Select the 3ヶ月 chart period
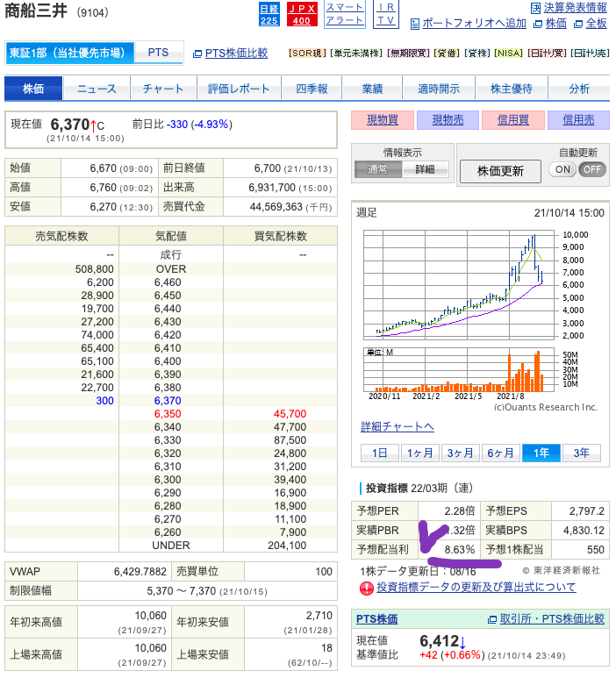The height and width of the screenshot is (678, 616). coord(460,453)
